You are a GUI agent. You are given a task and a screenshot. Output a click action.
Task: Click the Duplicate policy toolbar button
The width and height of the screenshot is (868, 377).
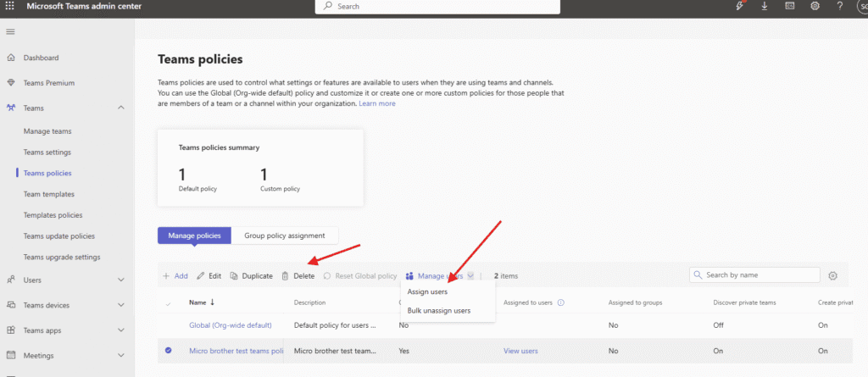pyautogui.click(x=251, y=276)
